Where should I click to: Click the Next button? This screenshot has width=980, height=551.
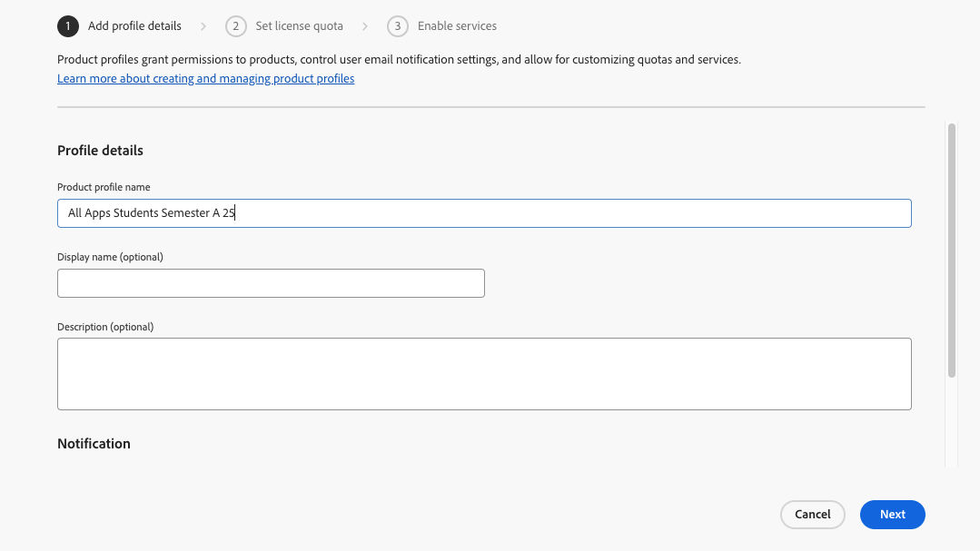click(892, 514)
